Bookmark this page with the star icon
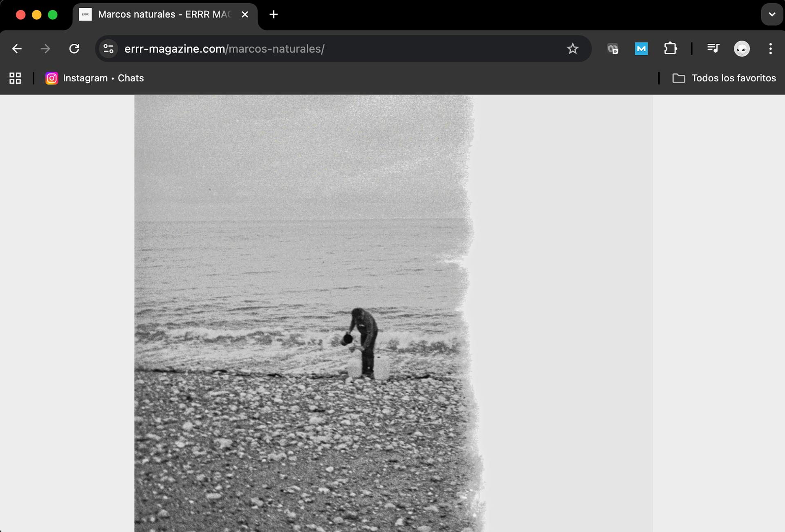 572,49
